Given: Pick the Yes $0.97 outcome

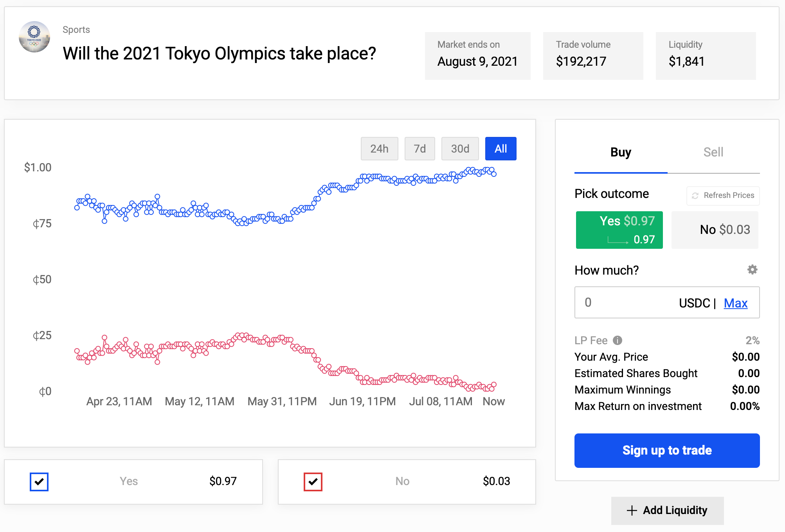Looking at the screenshot, I should (x=619, y=230).
